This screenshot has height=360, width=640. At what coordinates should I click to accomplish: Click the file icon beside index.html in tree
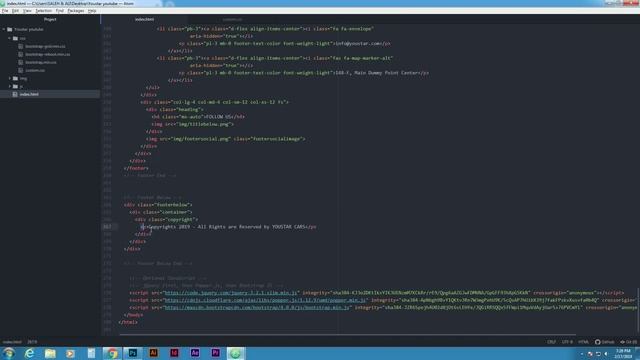click(15, 94)
